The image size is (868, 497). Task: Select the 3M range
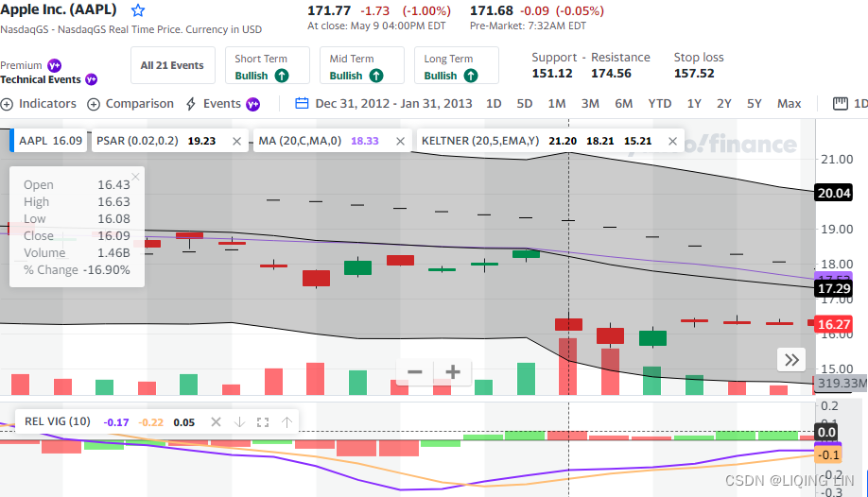coord(590,104)
